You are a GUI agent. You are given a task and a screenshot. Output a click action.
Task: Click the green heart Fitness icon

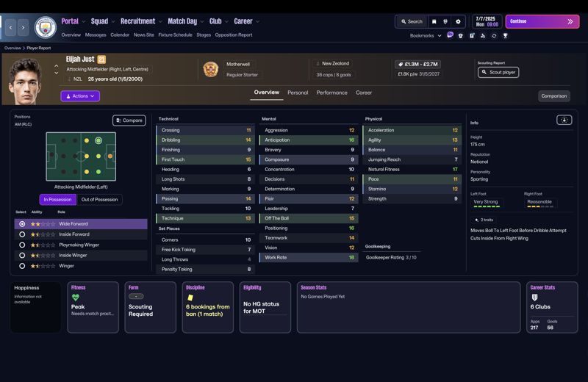coord(76,298)
